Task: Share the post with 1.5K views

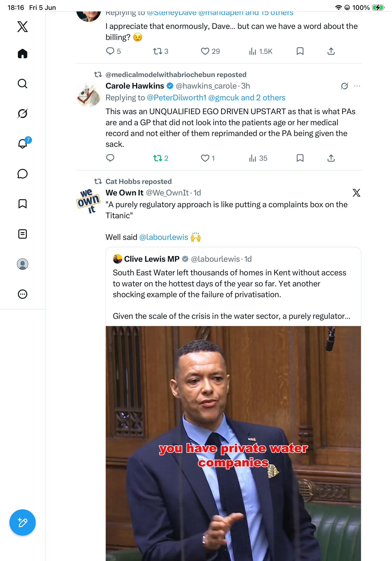Action: (x=331, y=51)
